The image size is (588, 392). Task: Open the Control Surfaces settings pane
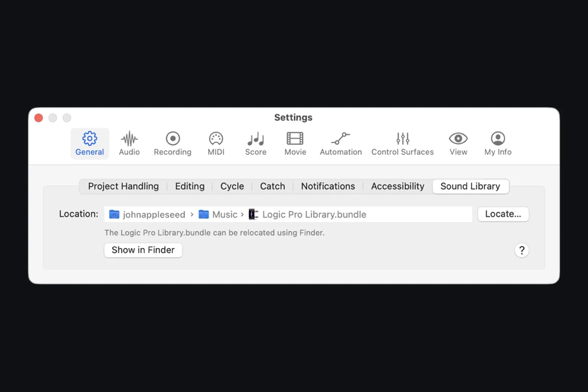(x=402, y=144)
